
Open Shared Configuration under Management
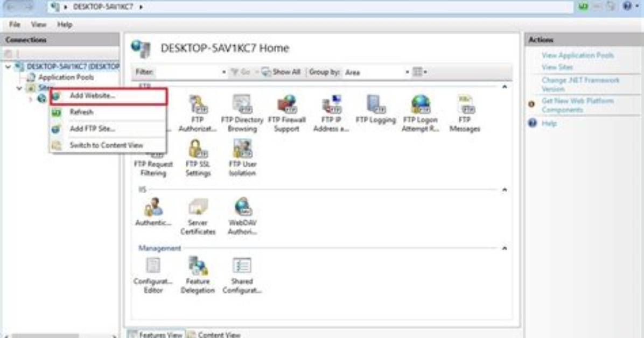[242, 275]
